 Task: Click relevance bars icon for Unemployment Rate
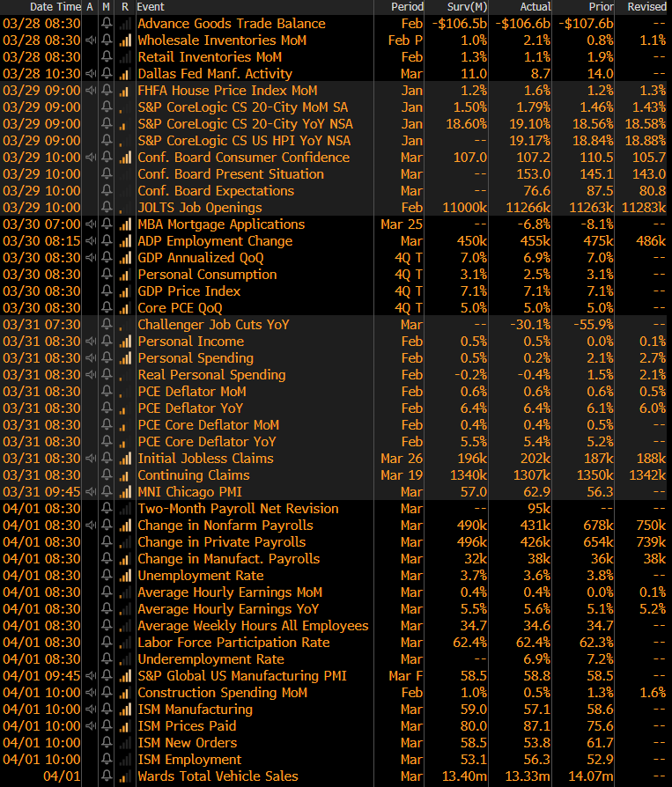(x=124, y=576)
